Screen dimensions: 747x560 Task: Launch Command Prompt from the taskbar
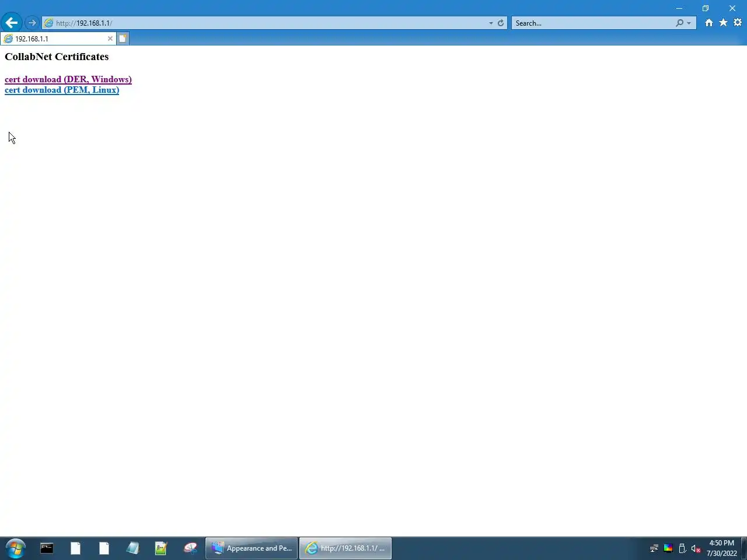47,548
